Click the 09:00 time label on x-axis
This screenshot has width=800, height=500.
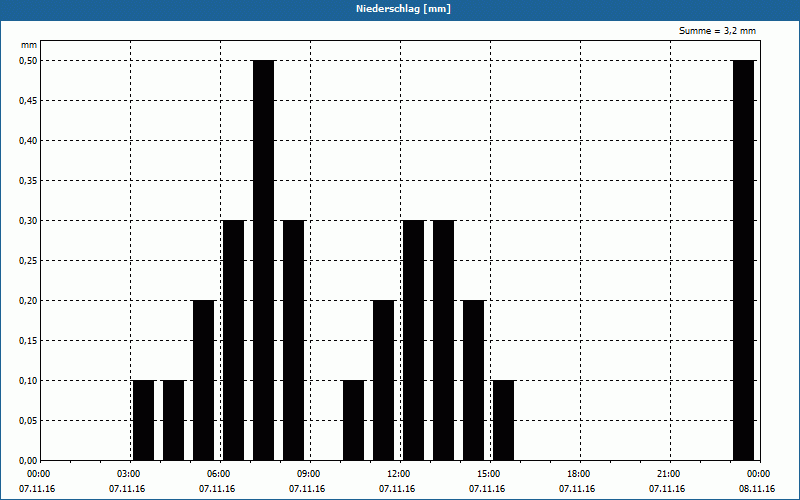click(309, 474)
